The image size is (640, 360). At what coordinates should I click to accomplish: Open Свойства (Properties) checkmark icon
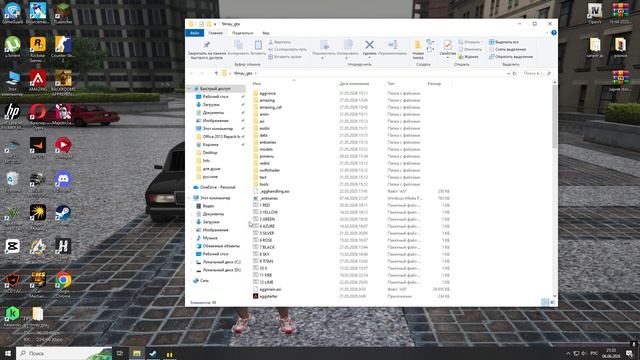447,45
